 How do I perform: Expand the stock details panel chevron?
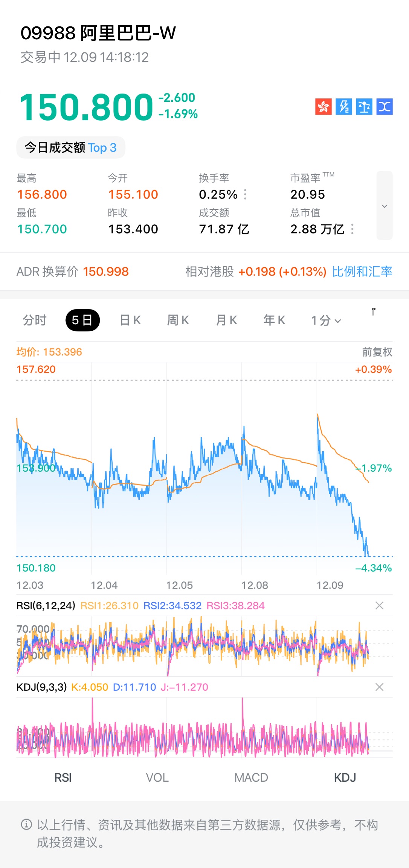(384, 206)
